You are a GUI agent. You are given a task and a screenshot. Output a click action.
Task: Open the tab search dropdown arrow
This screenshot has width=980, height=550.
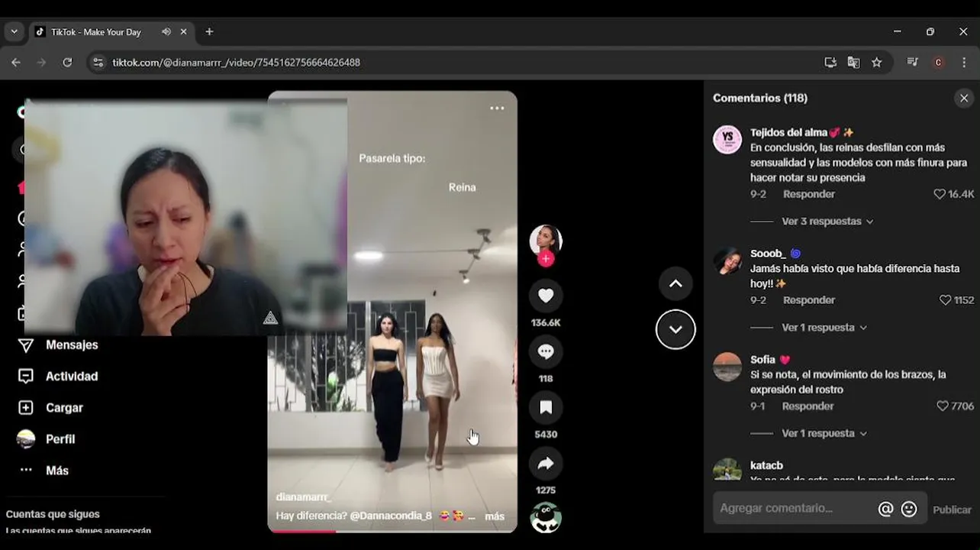point(14,32)
